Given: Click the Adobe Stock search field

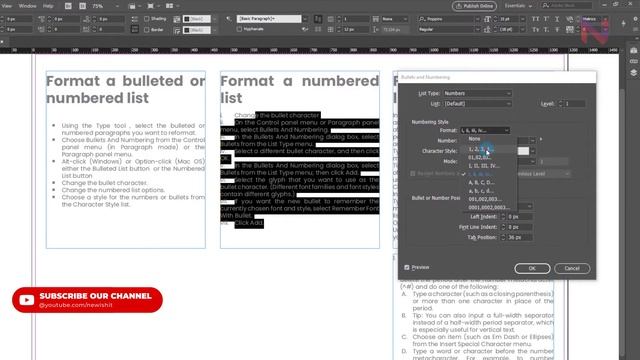Looking at the screenshot, I should click(566, 6).
